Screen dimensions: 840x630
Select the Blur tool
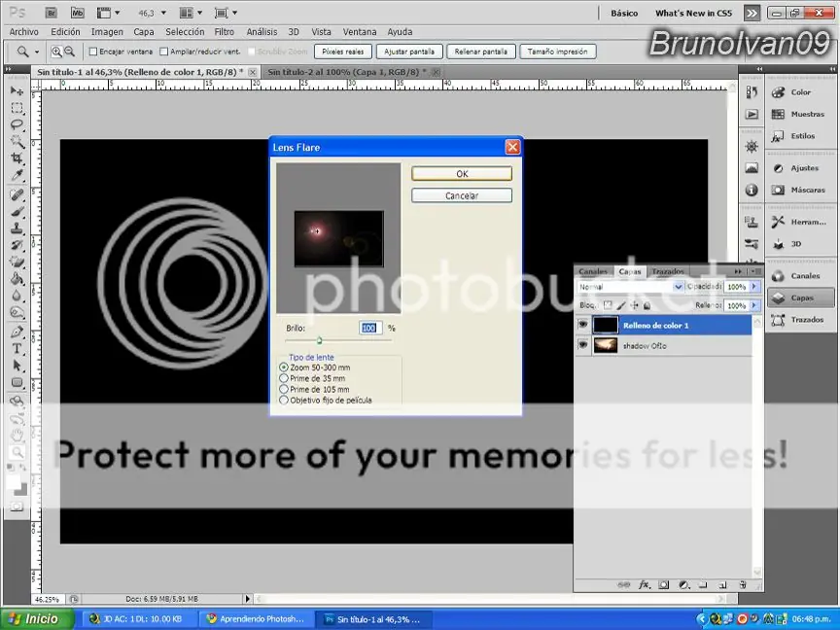coord(17,296)
